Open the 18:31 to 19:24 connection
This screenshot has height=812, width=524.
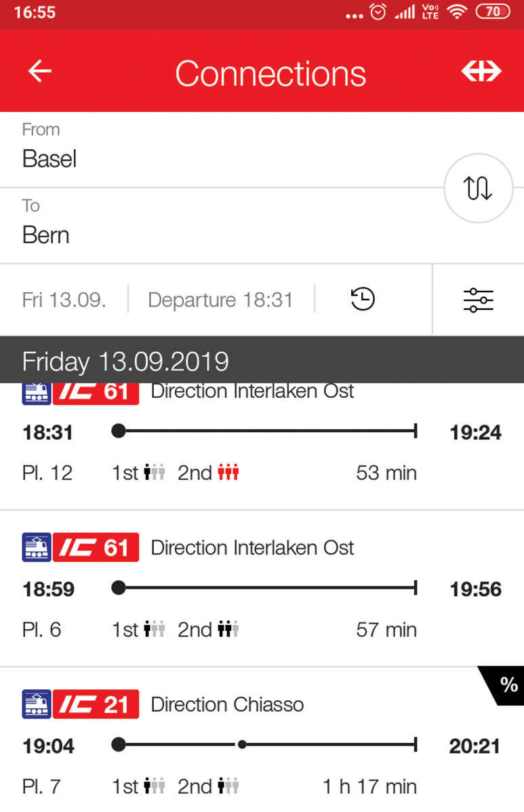[x=262, y=447]
